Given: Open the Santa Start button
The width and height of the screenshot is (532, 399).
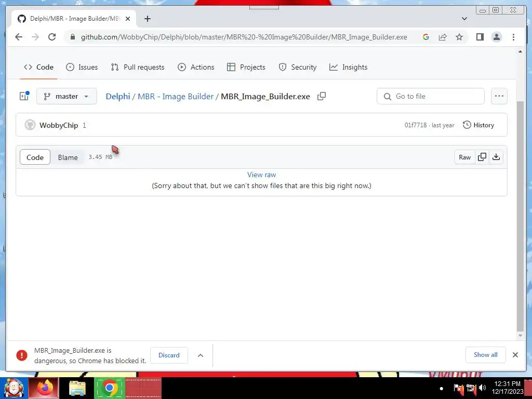Looking at the screenshot, I should coord(14,388).
